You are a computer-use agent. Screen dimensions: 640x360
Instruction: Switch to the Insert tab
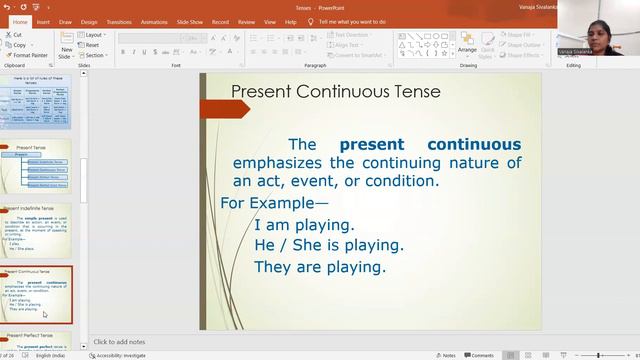tap(43, 22)
